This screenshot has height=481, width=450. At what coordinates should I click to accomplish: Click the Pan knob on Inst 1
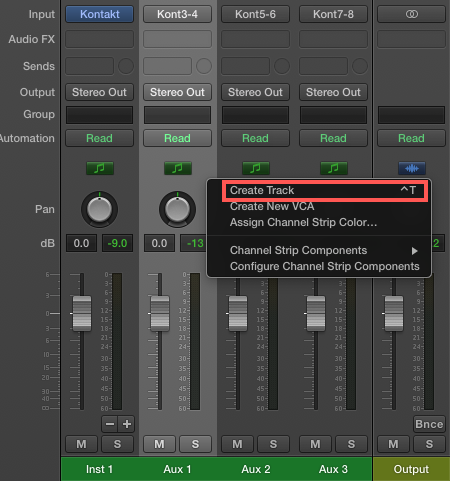point(99,209)
